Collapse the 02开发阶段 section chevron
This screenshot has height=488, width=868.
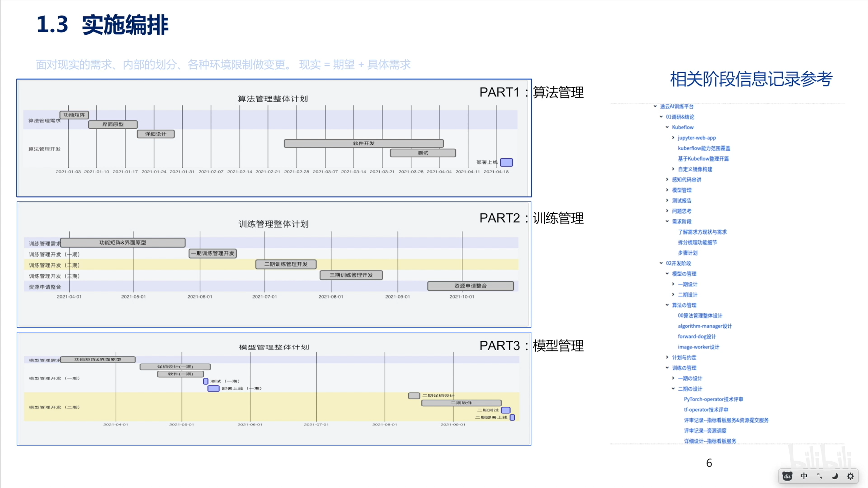point(661,263)
